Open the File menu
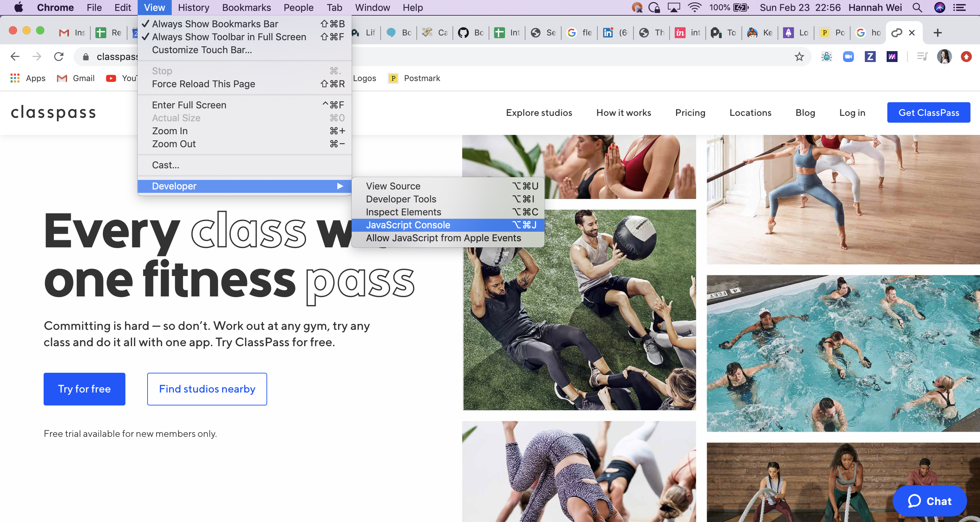This screenshot has width=980, height=522. coord(94,7)
